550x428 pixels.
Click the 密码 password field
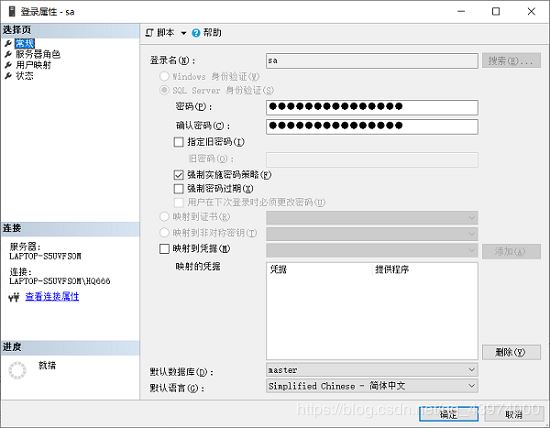coord(372,107)
